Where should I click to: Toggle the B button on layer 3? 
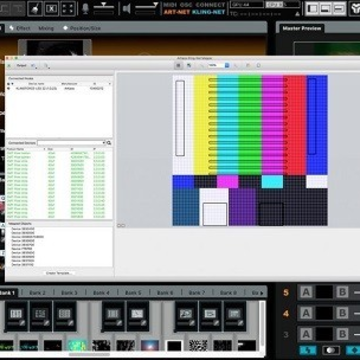(342, 334)
